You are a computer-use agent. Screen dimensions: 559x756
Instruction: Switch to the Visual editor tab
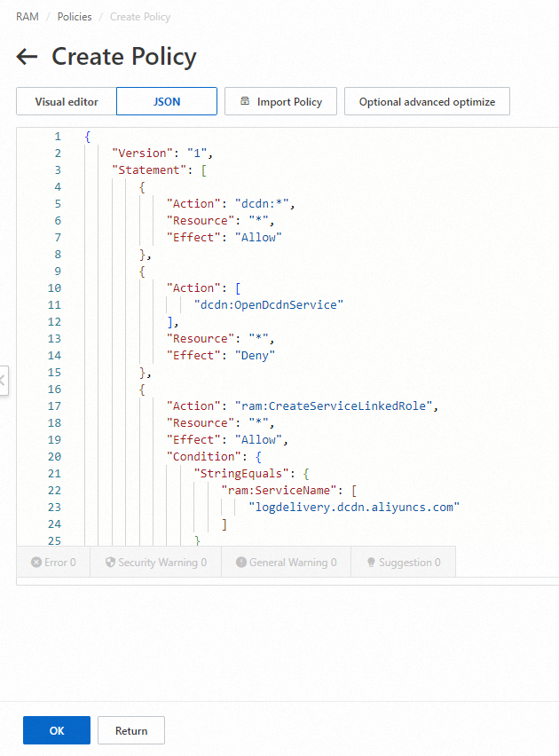click(x=67, y=100)
